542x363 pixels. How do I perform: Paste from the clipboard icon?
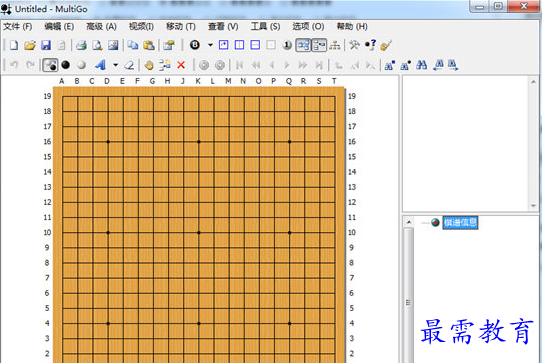[149, 45]
